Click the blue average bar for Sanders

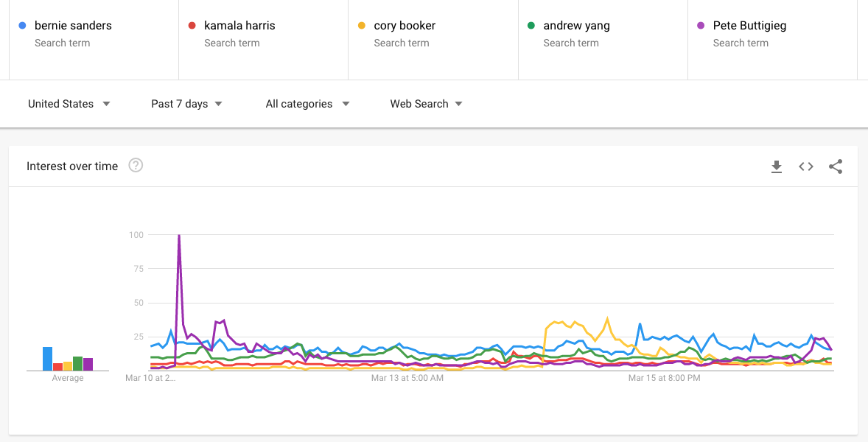pyautogui.click(x=48, y=359)
